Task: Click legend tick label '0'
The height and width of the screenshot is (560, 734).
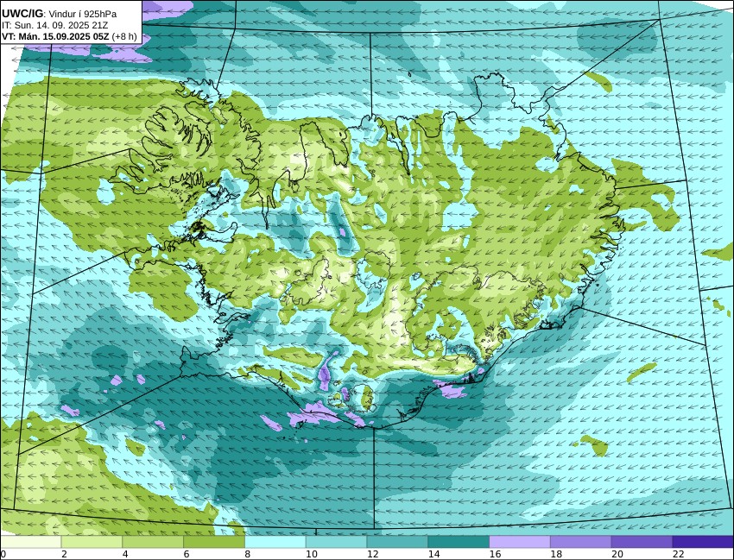Action: (x=3, y=554)
